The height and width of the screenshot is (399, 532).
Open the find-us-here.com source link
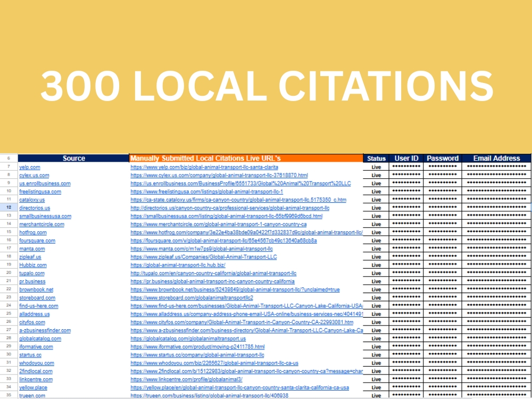39,306
